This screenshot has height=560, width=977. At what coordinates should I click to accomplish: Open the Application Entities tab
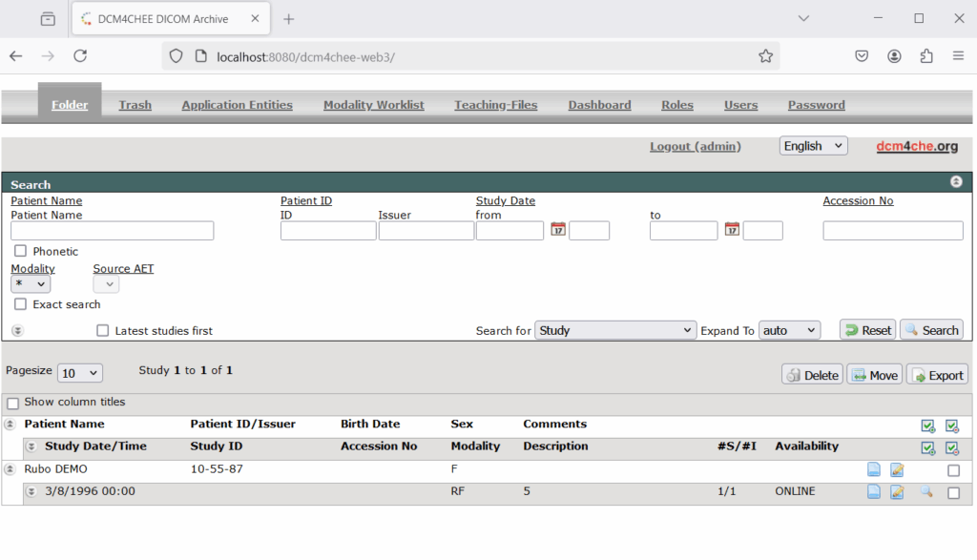(237, 105)
